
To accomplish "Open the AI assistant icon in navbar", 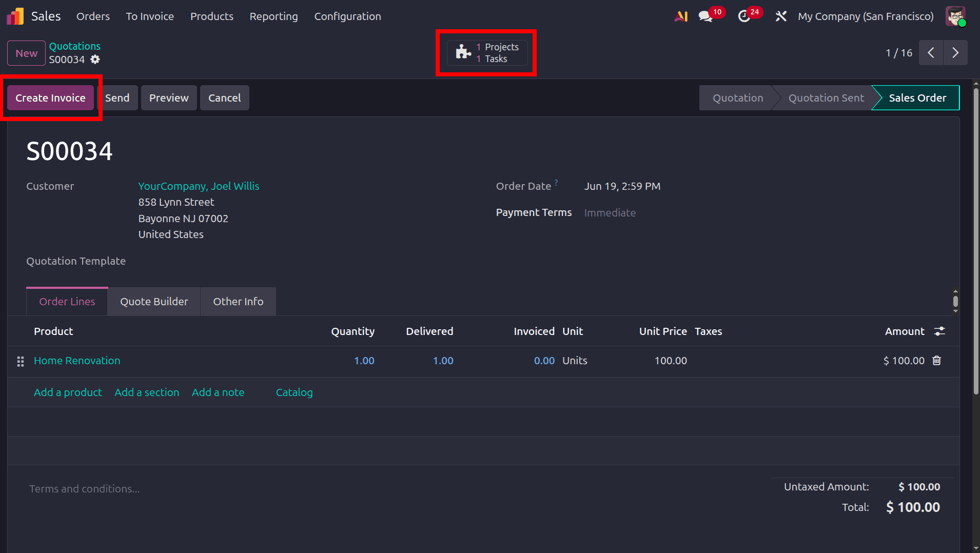I will coord(681,16).
